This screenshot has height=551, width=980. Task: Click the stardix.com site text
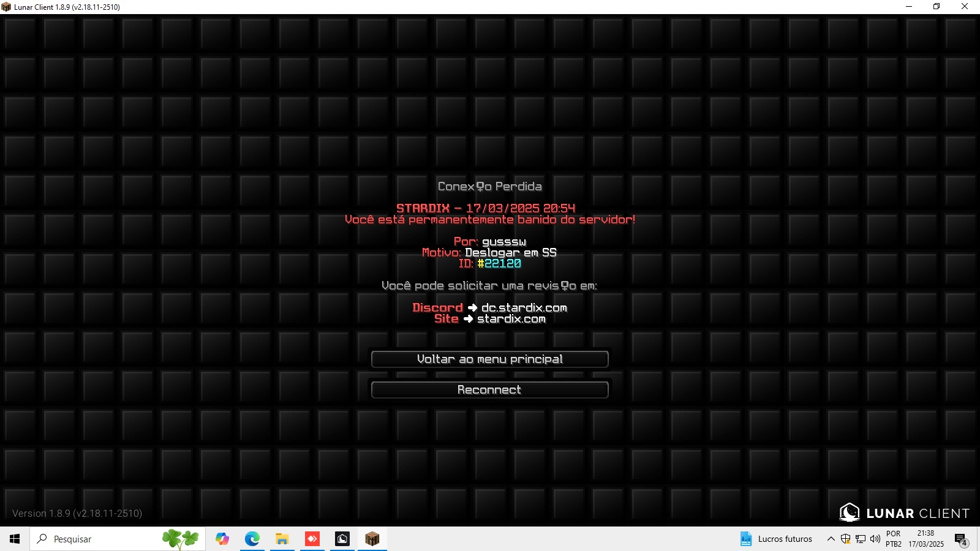click(x=511, y=319)
